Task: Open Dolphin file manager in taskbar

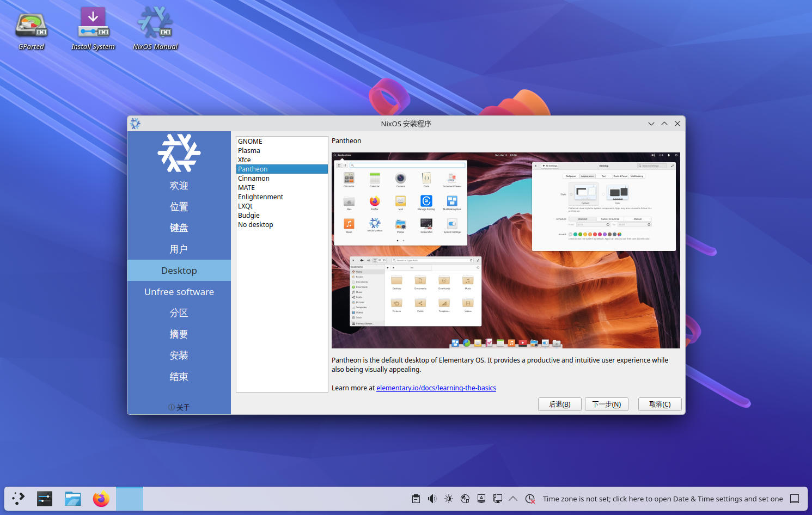Action: [x=72, y=499]
